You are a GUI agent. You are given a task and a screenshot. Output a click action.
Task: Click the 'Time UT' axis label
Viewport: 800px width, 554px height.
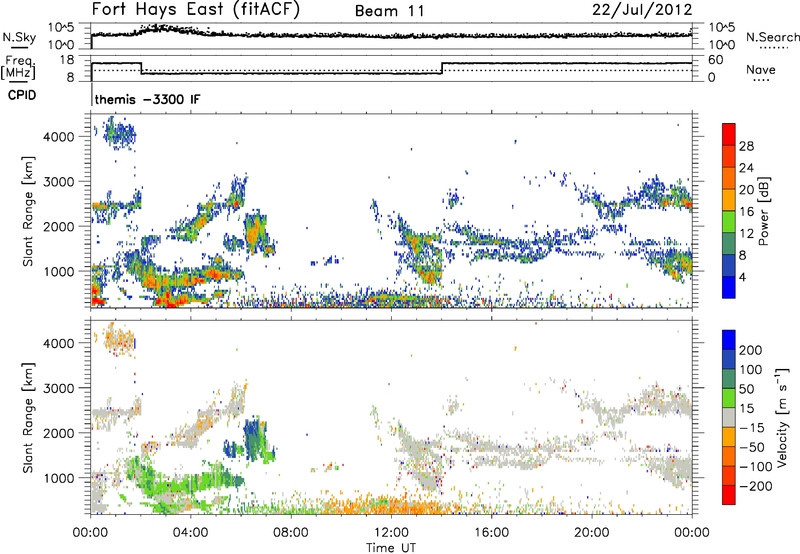[391, 547]
